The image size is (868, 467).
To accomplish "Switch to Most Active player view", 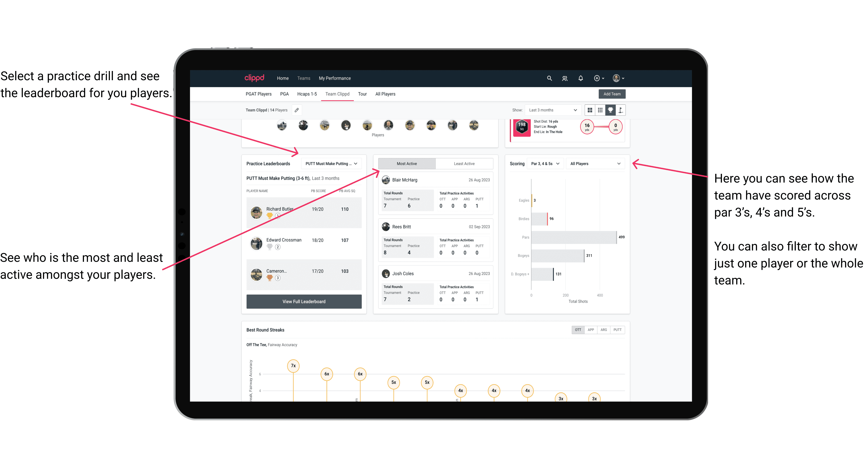I will coord(406,164).
